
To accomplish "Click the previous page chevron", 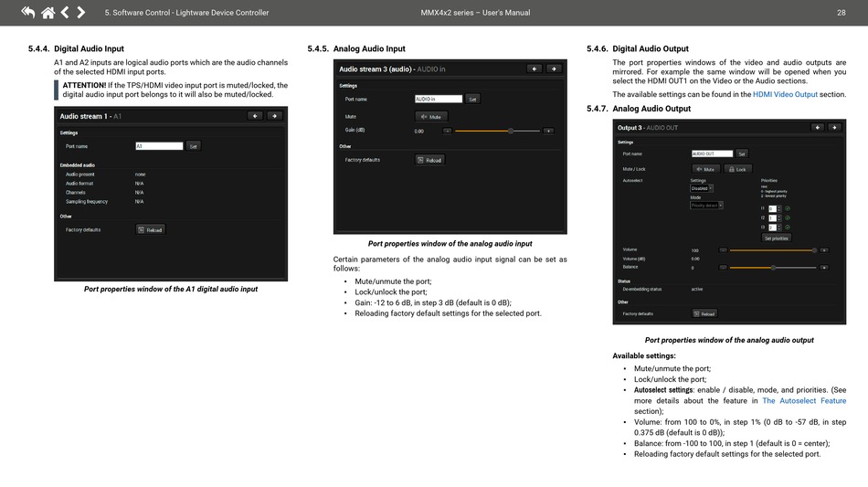I will (65, 12).
